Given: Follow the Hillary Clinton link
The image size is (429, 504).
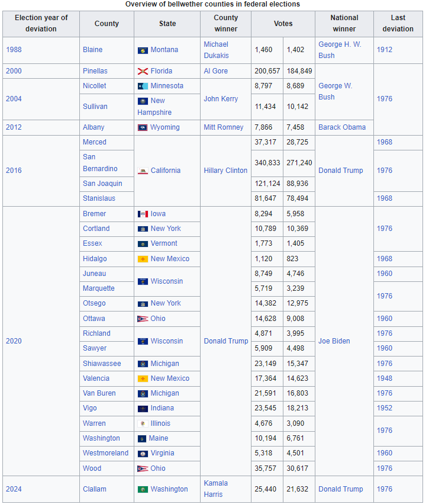Looking at the screenshot, I should 225,171.
